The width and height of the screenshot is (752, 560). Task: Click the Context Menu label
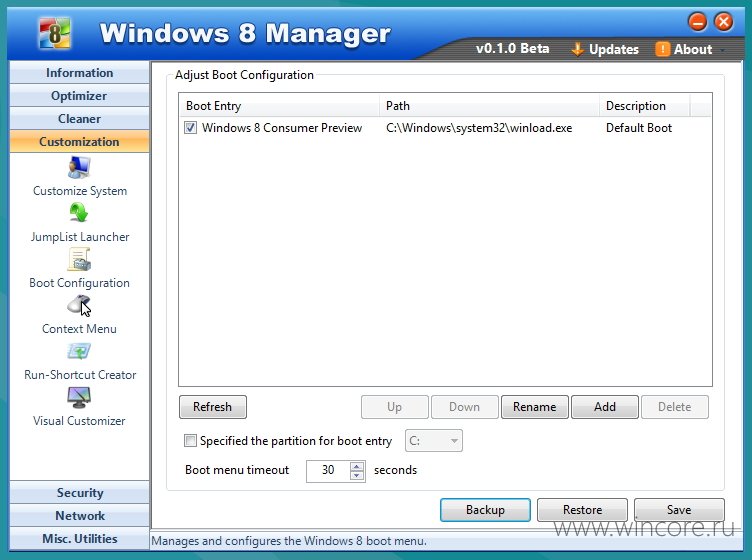pos(79,329)
